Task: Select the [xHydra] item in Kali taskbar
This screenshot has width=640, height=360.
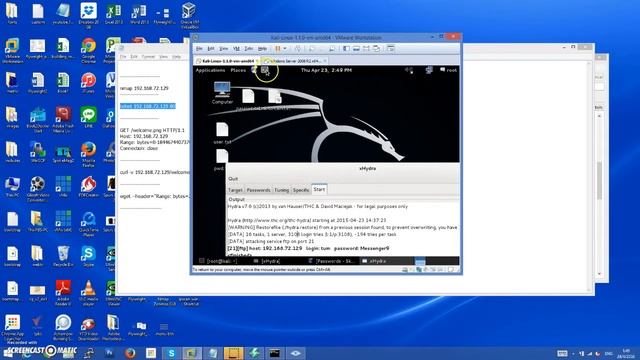Action: 267,261
